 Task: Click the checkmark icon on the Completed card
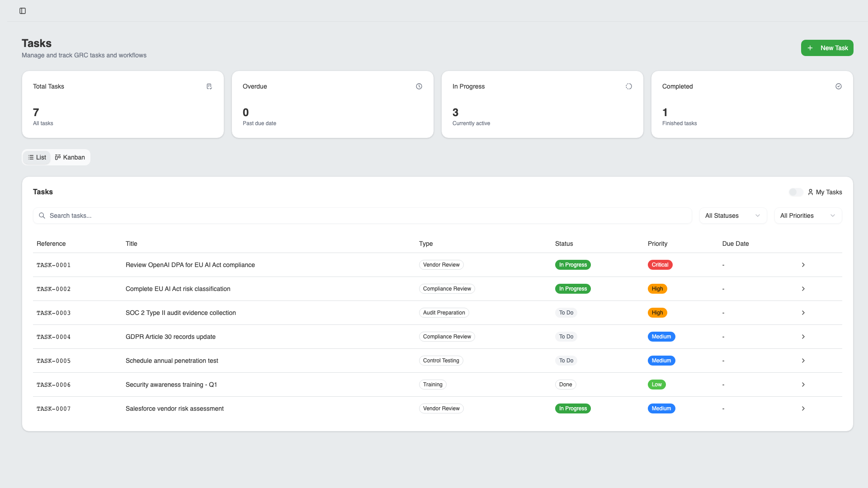839,86
